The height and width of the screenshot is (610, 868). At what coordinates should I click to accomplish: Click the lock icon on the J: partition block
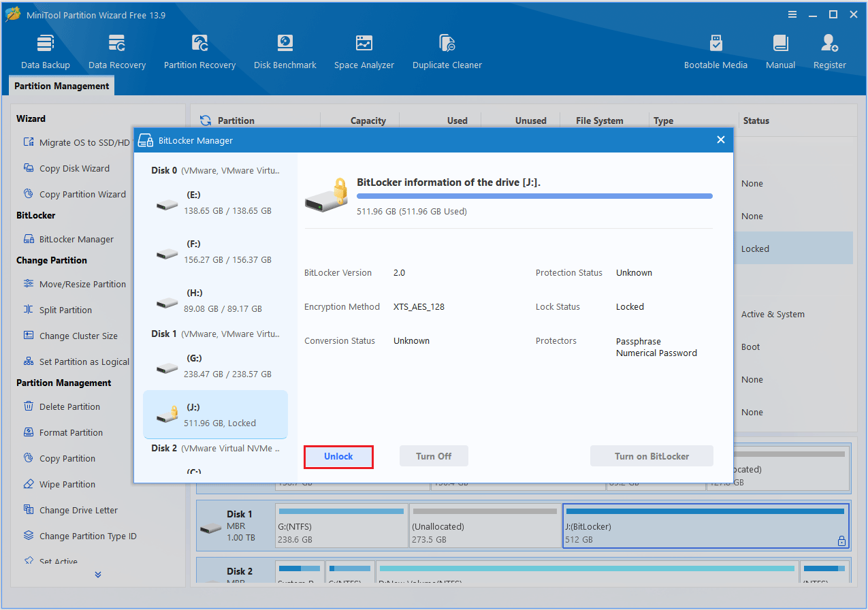[841, 541]
